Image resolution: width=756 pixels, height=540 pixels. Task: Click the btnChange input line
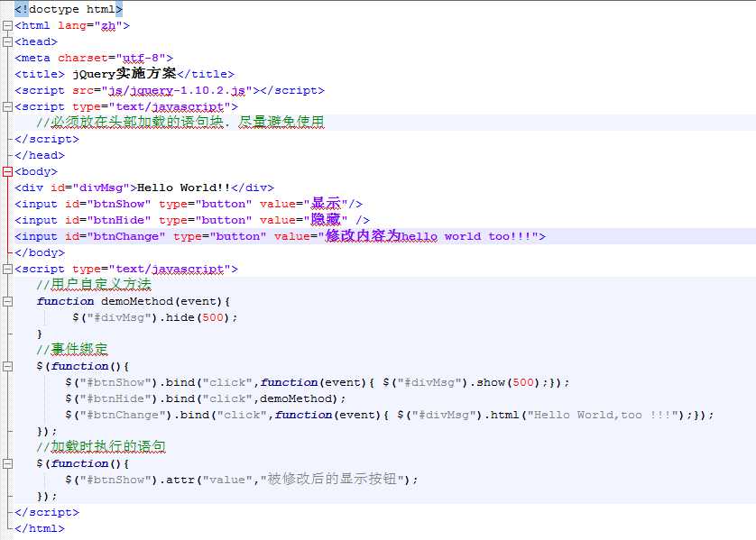click(281, 236)
